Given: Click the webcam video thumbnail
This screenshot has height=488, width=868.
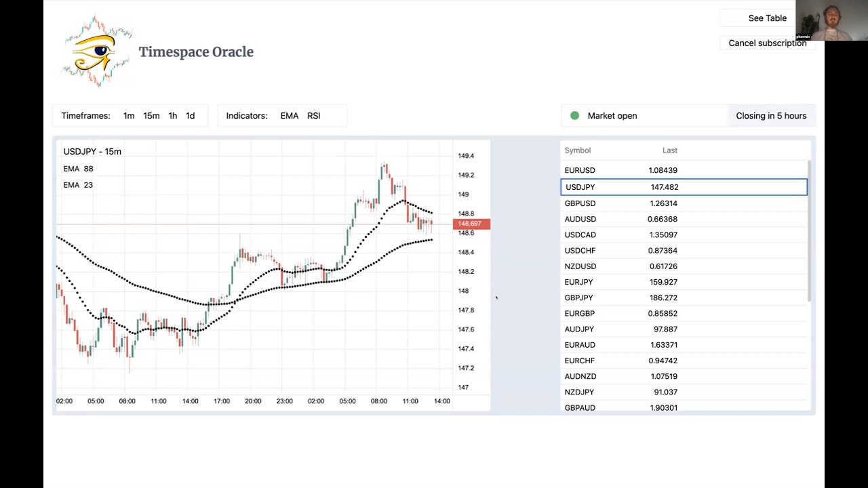Looking at the screenshot, I should [831, 20].
